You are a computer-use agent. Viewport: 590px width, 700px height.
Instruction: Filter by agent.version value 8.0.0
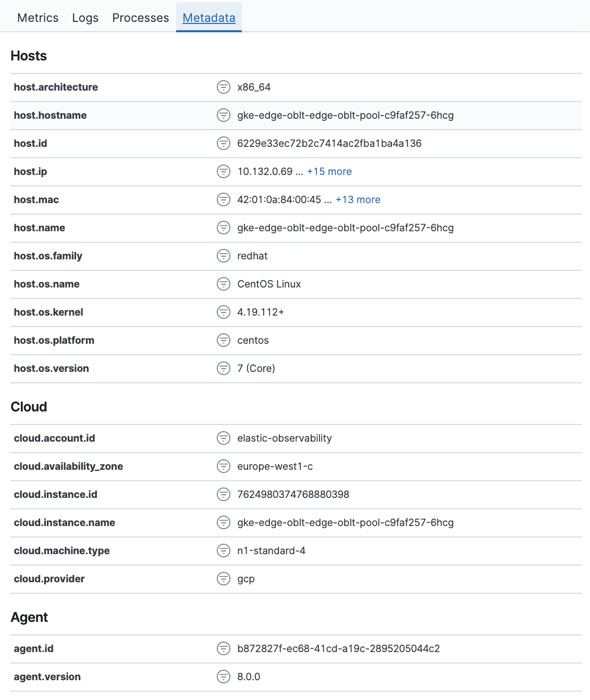click(x=224, y=677)
